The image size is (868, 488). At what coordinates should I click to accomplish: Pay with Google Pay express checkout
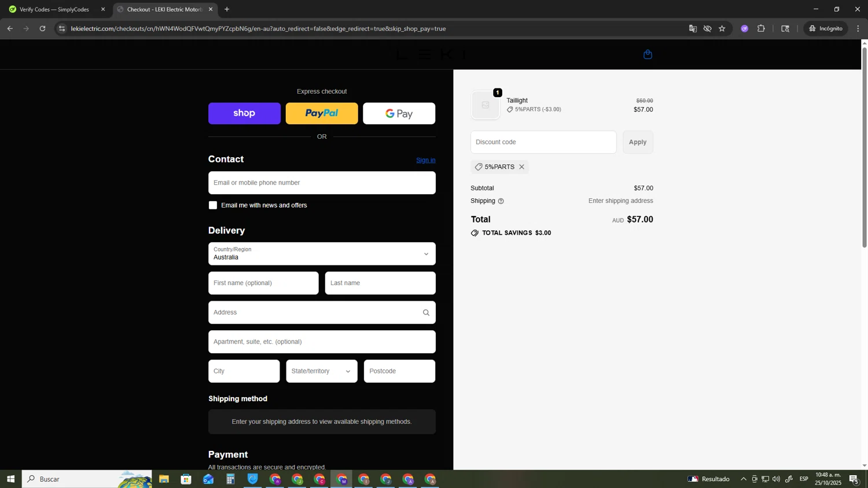pos(399,113)
